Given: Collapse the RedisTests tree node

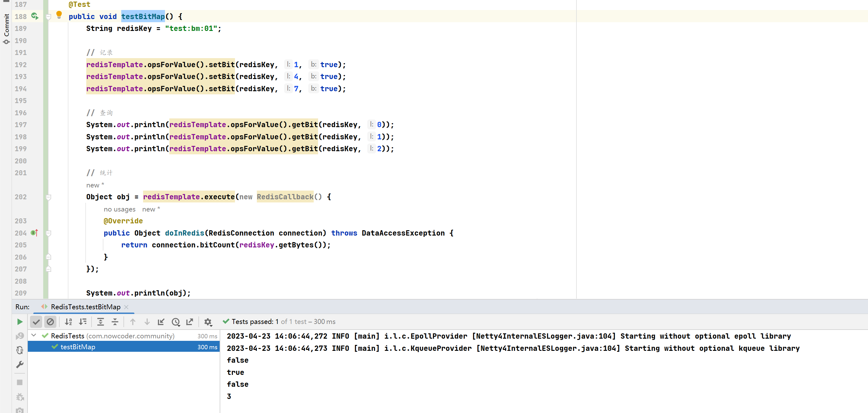Looking at the screenshot, I should 34,336.
